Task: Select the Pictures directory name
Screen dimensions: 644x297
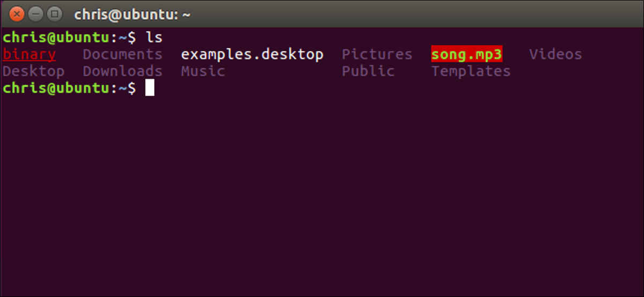Action: pyautogui.click(x=377, y=54)
